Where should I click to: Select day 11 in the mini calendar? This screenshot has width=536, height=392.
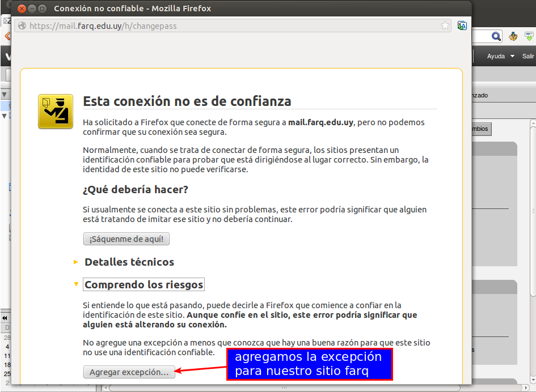(x=7, y=356)
